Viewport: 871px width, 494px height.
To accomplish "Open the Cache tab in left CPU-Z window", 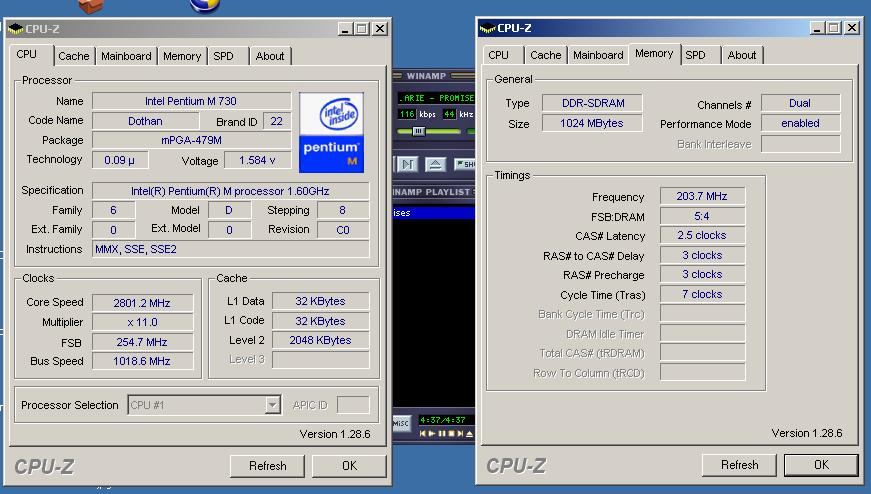I will pyautogui.click(x=74, y=56).
